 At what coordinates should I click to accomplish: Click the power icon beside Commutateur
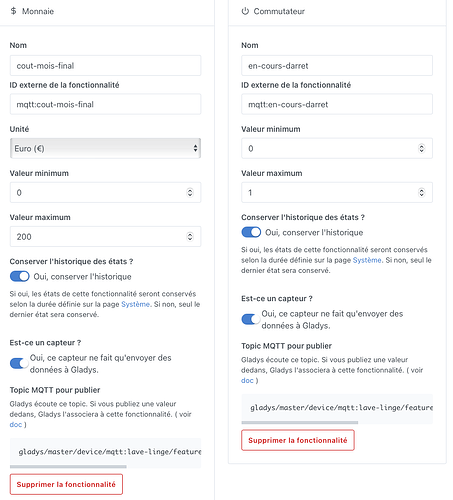pyautogui.click(x=245, y=11)
